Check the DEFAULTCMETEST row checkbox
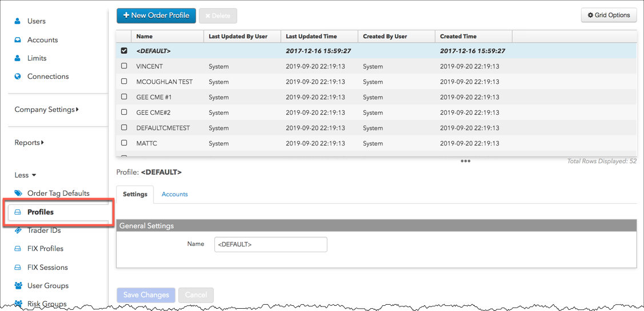Viewport: 644px width, 311px height. (124, 128)
